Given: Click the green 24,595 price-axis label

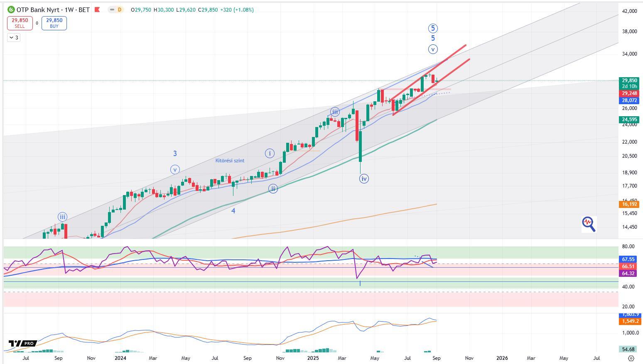Looking at the screenshot, I should (x=629, y=120).
